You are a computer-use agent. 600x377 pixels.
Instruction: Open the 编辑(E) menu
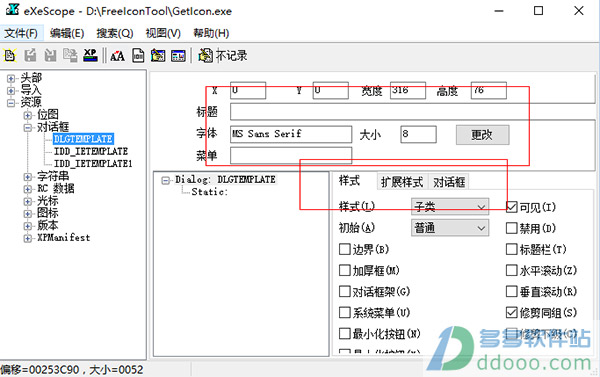point(67,33)
